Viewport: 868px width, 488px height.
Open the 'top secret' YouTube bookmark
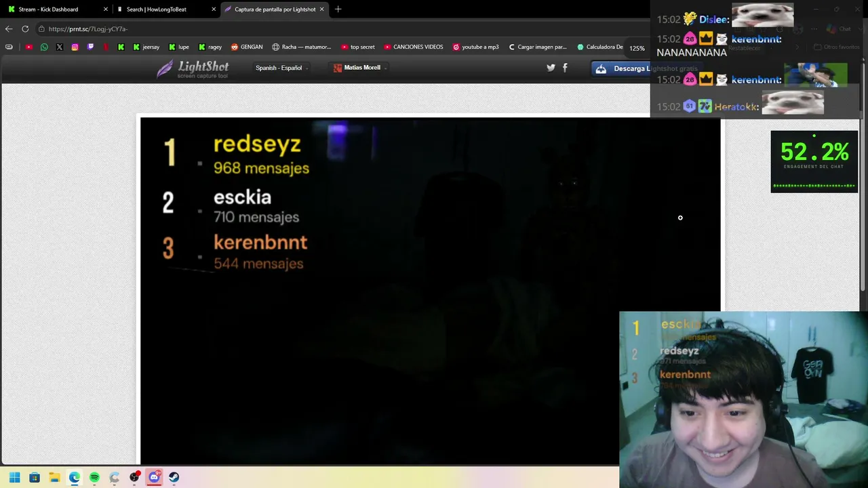coord(358,47)
